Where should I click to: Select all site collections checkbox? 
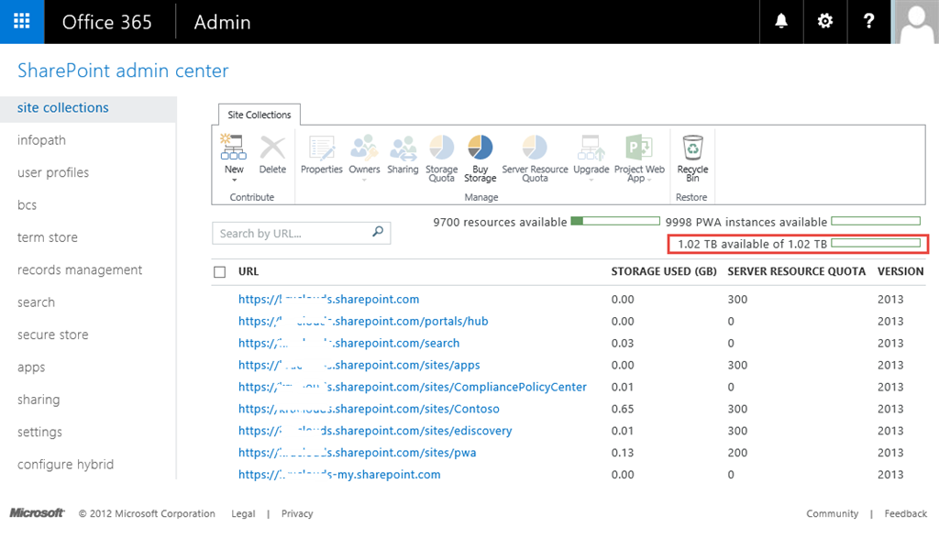click(x=220, y=272)
